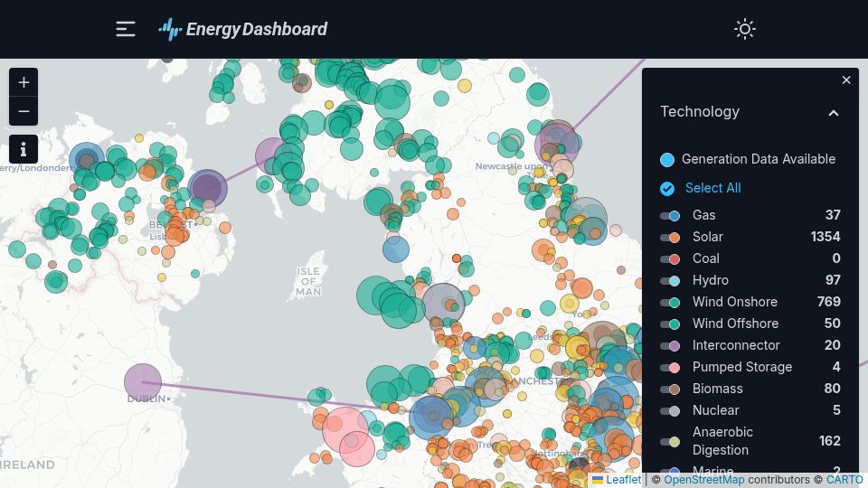Open the Leaflet attribution link
Screen dimensions: 868x488
coord(617,480)
